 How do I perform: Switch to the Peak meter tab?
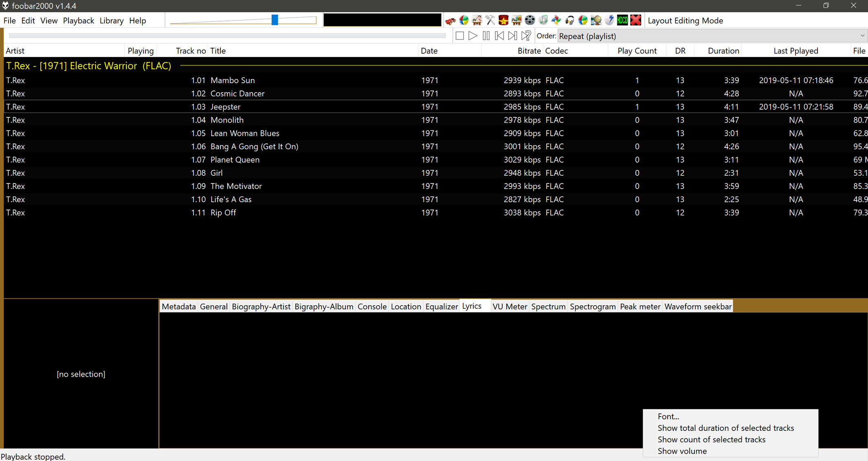coord(640,307)
